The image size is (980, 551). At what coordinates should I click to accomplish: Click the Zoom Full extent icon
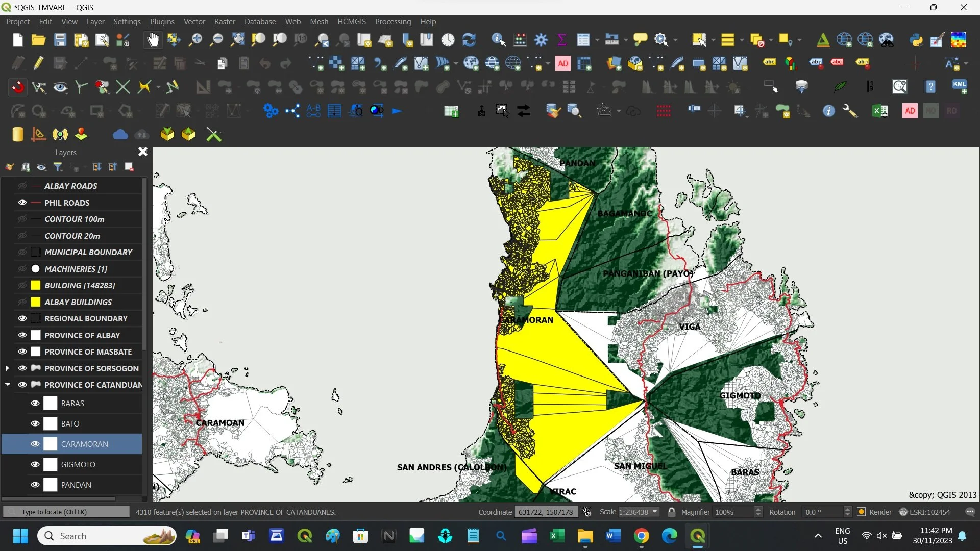(x=237, y=40)
